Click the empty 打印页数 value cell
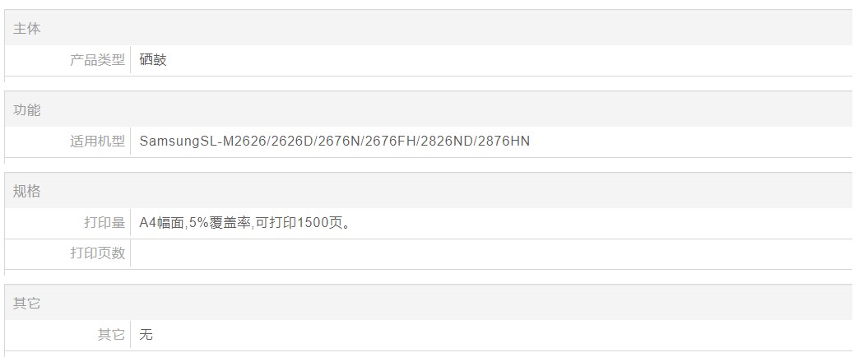This screenshot has width=868, height=362. pyautogui.click(x=490, y=253)
